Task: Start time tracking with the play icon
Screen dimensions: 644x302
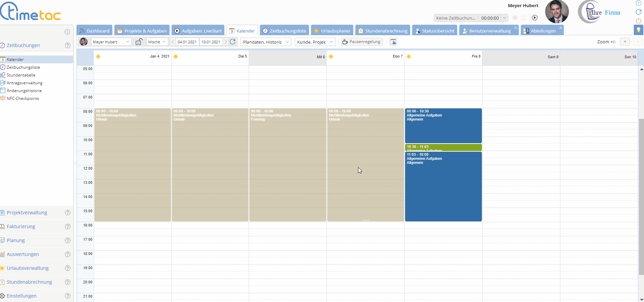Action: (535, 18)
